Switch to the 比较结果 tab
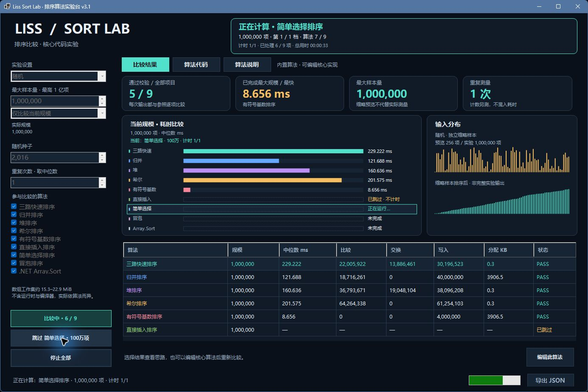This screenshot has width=588, height=392. 145,65
